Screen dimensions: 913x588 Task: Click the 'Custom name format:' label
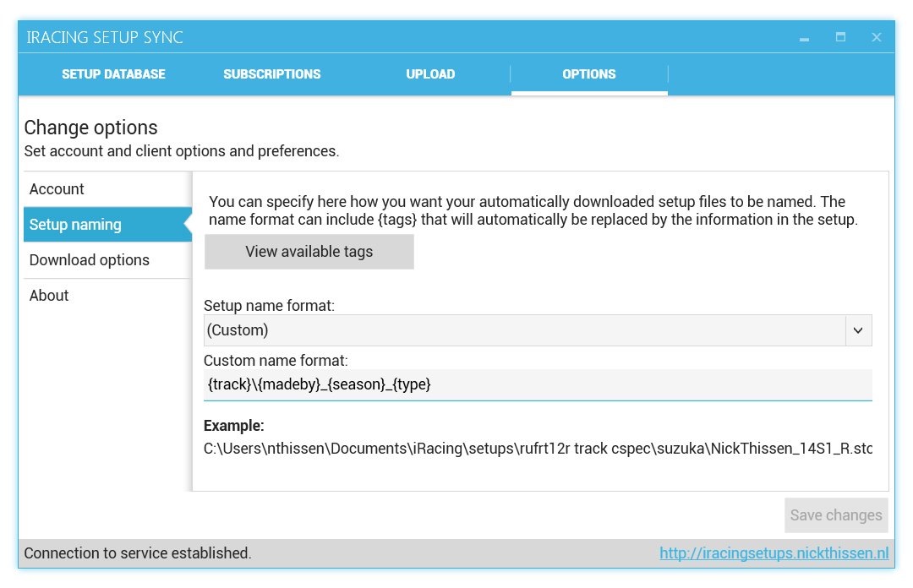[276, 361]
